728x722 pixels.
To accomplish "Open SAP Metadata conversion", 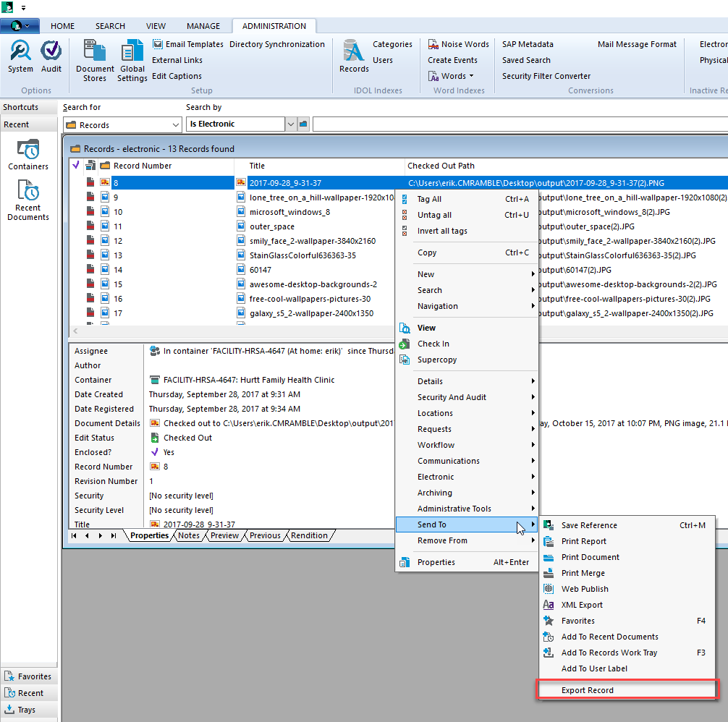I will (x=528, y=44).
